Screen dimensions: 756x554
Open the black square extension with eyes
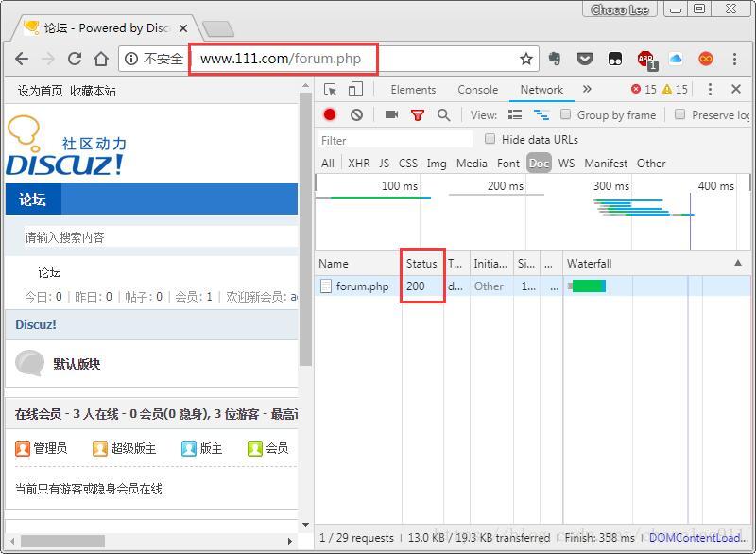pyautogui.click(x=615, y=59)
